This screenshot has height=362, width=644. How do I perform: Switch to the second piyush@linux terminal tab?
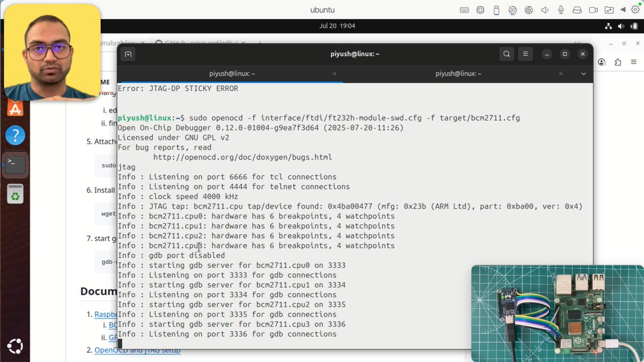(458, 73)
